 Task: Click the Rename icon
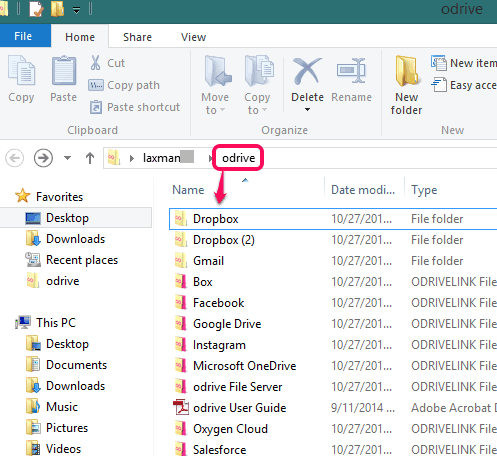(x=351, y=71)
